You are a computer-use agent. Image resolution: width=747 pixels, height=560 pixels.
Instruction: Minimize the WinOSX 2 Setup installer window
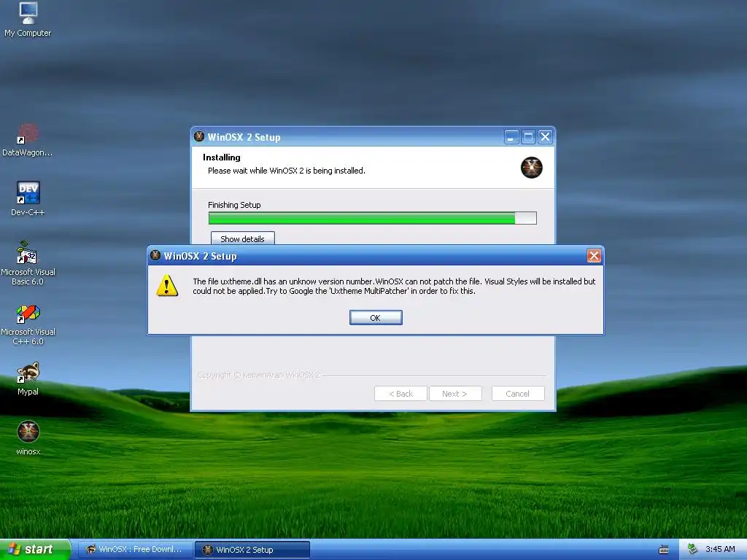(511, 137)
